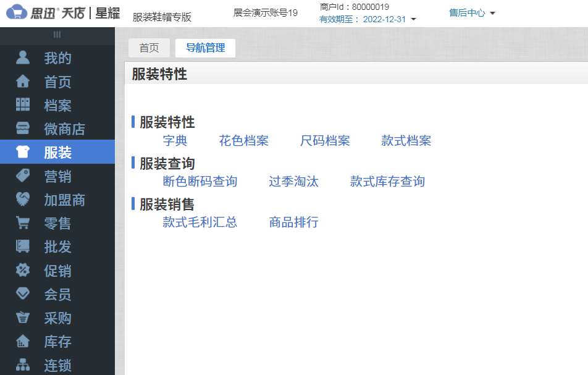Open the 尺码档案 link
Viewport: 588px width, 375px height.
coord(325,140)
